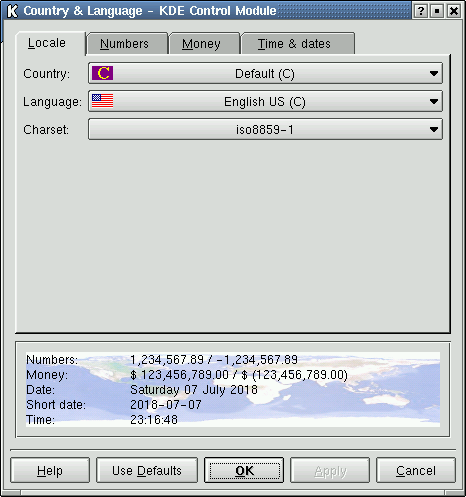466x497 pixels.
Task: Click the Cancel button
Action: [416, 470]
